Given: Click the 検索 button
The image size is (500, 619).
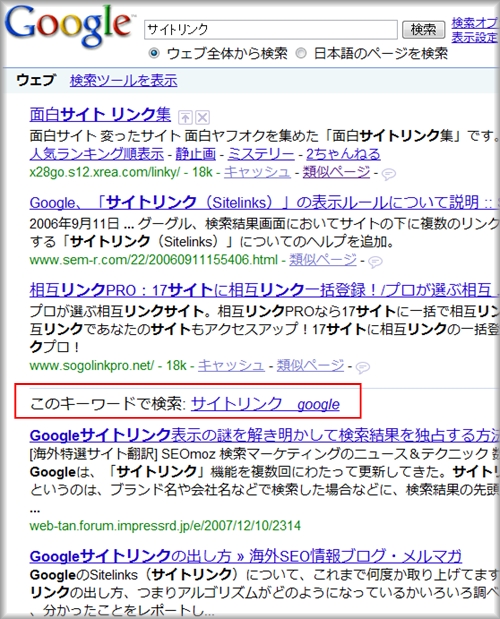Looking at the screenshot, I should [x=423, y=30].
